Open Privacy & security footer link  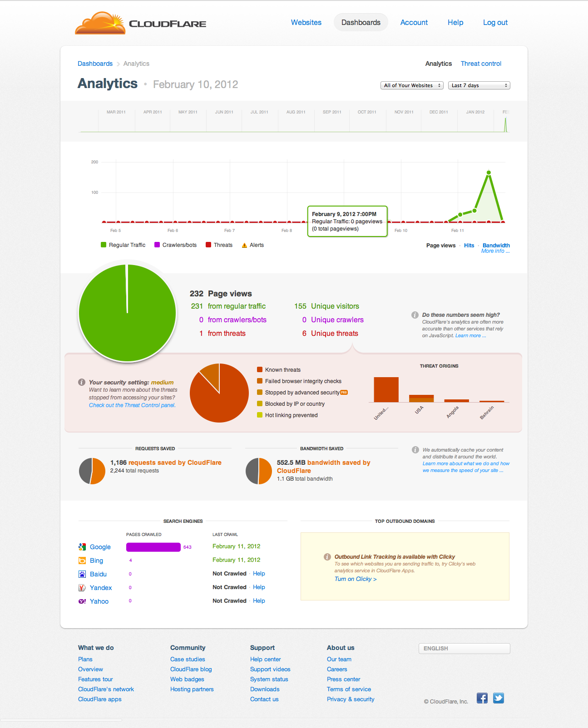(x=351, y=699)
